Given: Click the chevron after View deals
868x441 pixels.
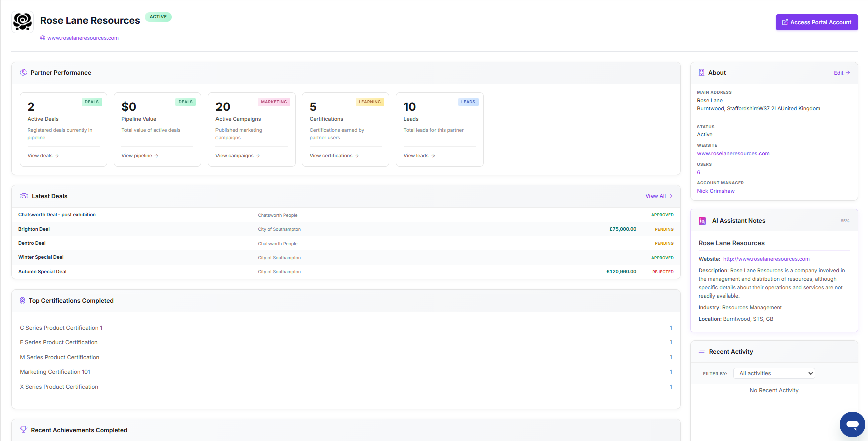Looking at the screenshot, I should click(x=58, y=156).
